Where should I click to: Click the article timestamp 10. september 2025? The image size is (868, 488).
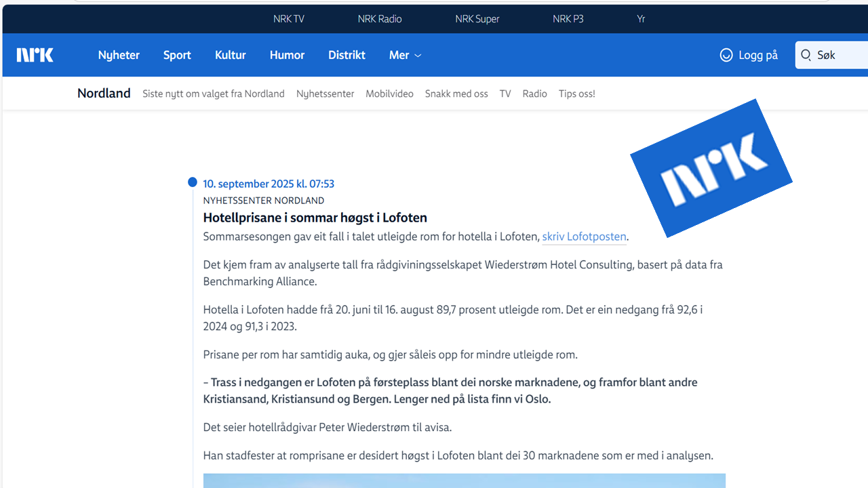269,184
